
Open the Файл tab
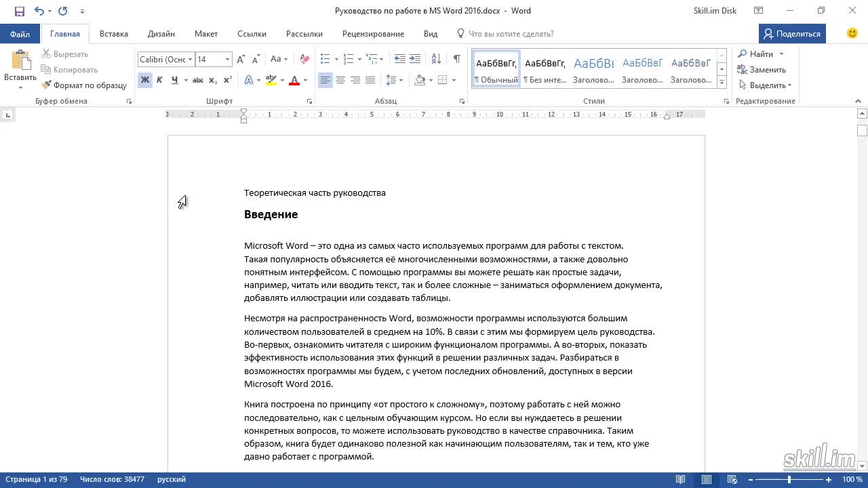click(20, 34)
